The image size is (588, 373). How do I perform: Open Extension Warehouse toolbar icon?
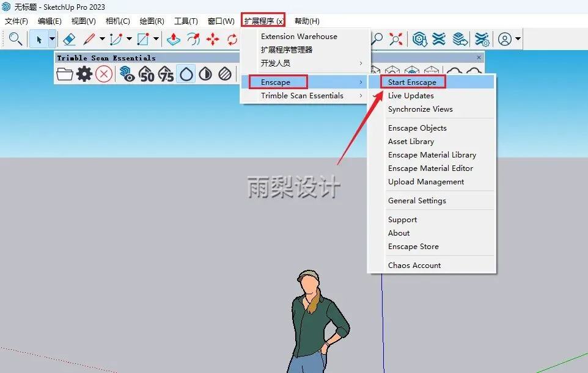439,39
